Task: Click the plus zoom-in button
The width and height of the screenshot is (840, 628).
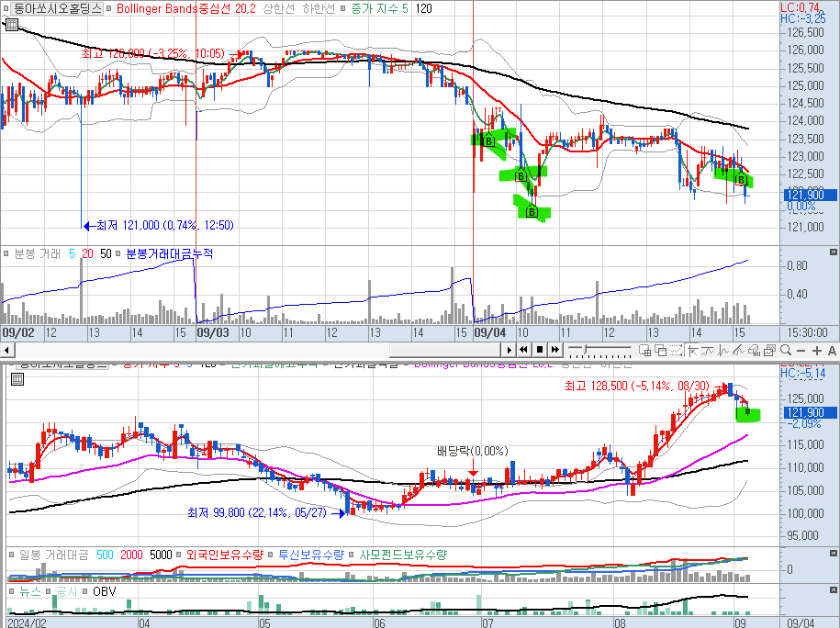Action: coord(817,351)
